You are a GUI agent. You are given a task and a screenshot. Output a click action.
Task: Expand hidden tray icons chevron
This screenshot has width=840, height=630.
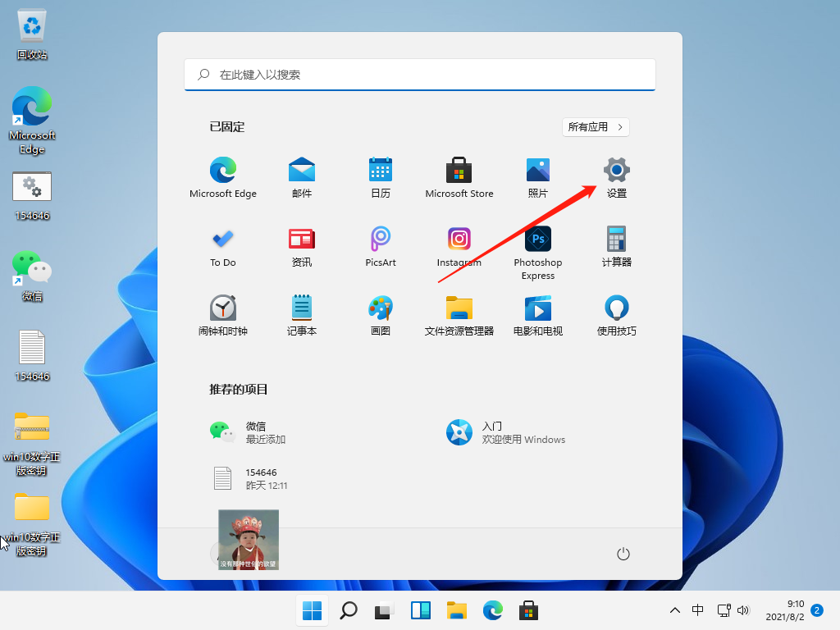point(675,610)
